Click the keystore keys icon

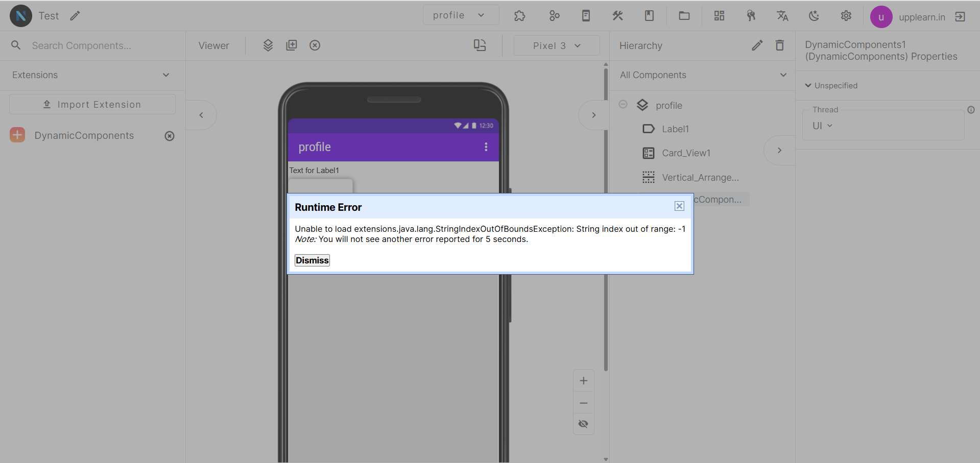(751, 16)
